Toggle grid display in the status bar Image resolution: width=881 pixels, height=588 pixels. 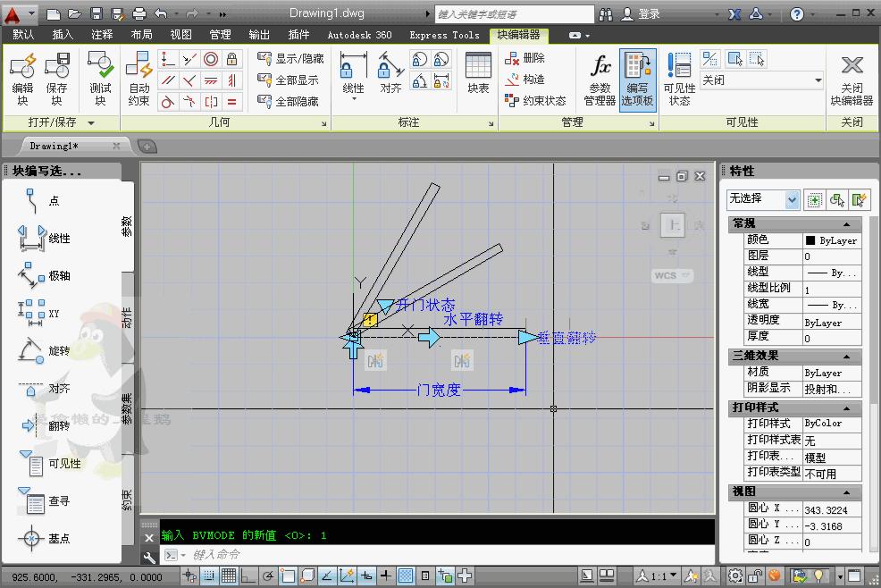(227, 576)
